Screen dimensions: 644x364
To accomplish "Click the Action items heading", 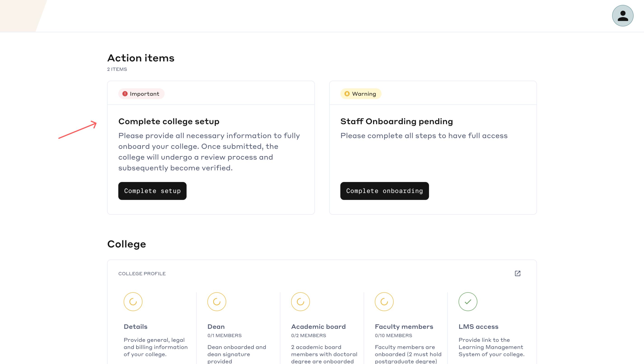I will coord(141,58).
